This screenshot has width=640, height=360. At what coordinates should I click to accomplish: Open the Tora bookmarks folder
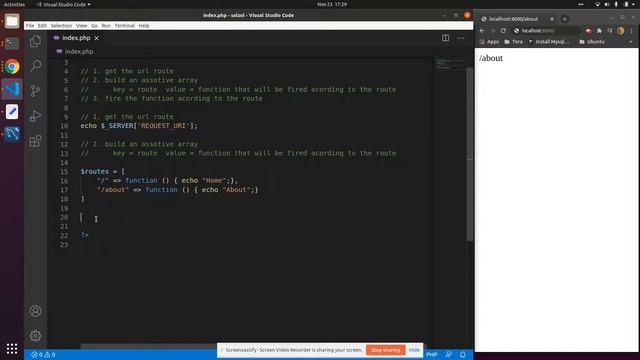coord(513,42)
